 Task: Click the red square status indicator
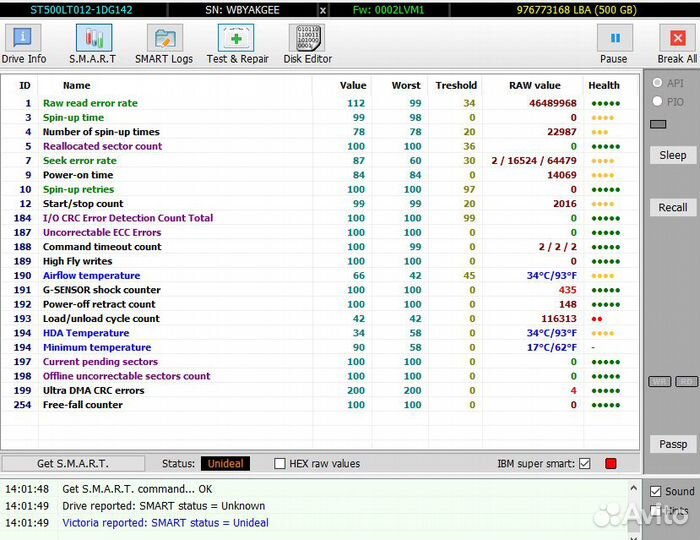point(611,464)
